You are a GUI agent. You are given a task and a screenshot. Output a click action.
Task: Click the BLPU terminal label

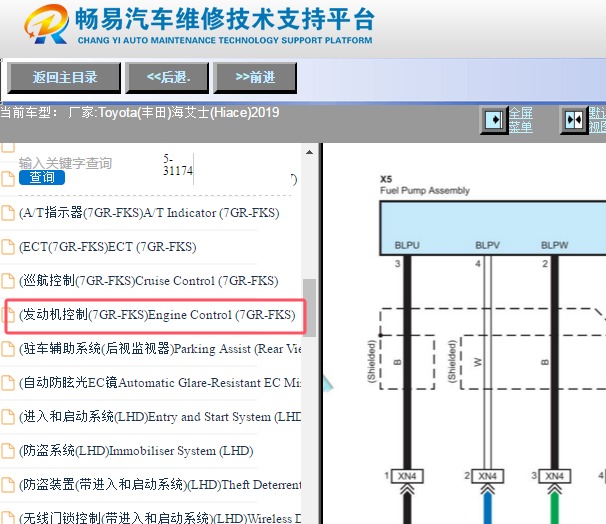coord(407,245)
